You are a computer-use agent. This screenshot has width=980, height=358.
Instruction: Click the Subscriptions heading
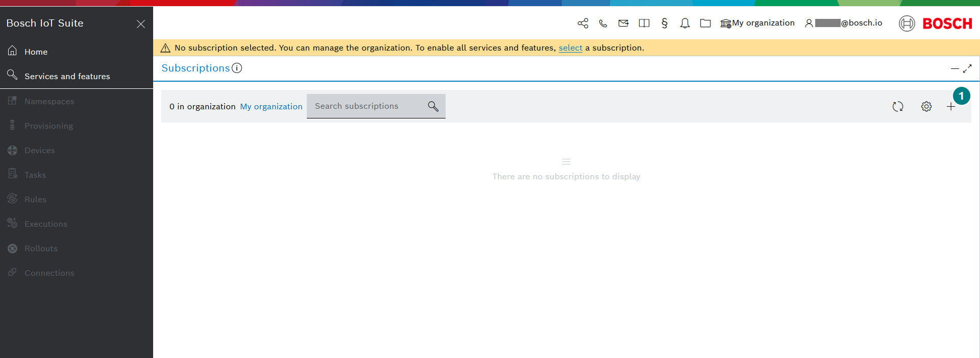195,68
